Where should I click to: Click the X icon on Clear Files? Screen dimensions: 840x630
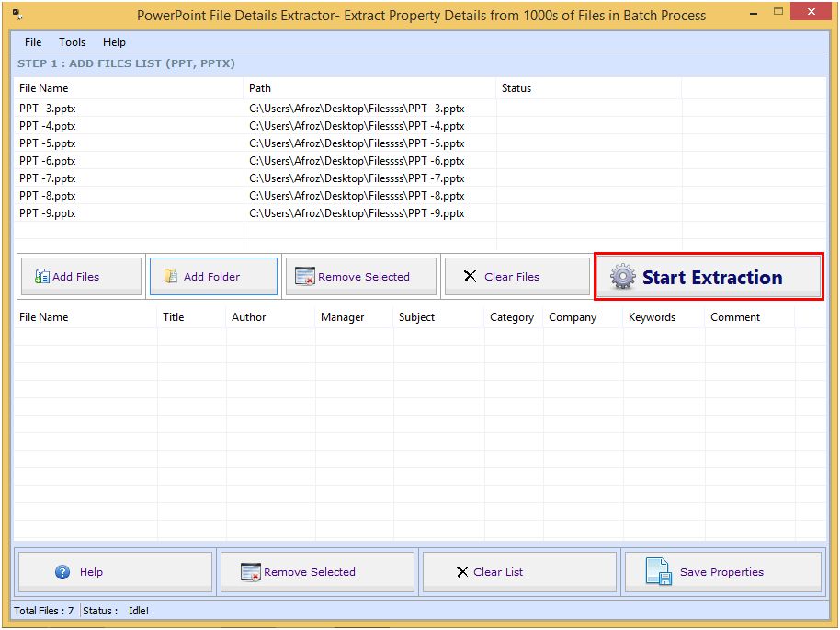coord(470,276)
